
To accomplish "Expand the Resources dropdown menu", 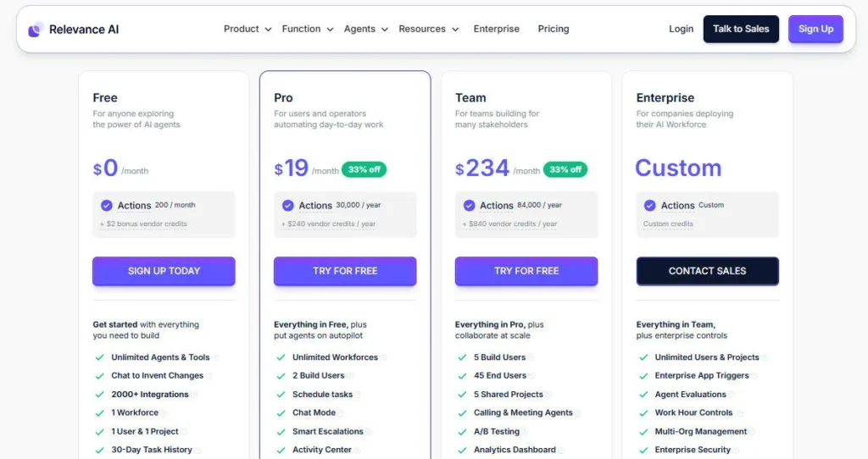I will [428, 29].
